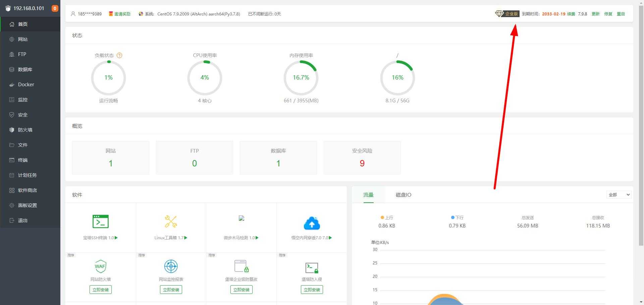Click the 堡塔企业级防篡改 icon
This screenshot has height=305, width=644.
pyautogui.click(x=241, y=266)
